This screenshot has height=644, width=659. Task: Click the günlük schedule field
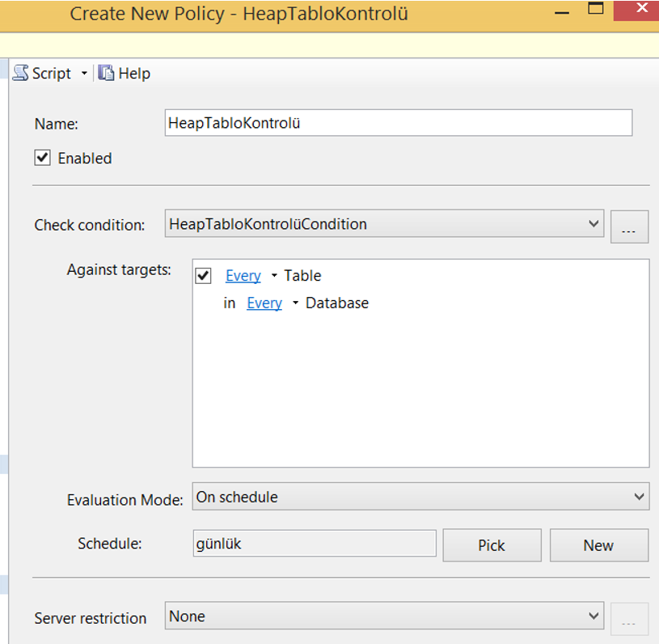315,543
